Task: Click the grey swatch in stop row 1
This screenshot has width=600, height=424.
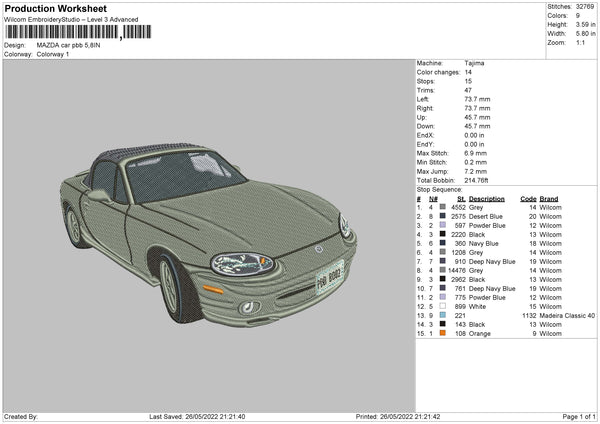Action: [x=442, y=207]
